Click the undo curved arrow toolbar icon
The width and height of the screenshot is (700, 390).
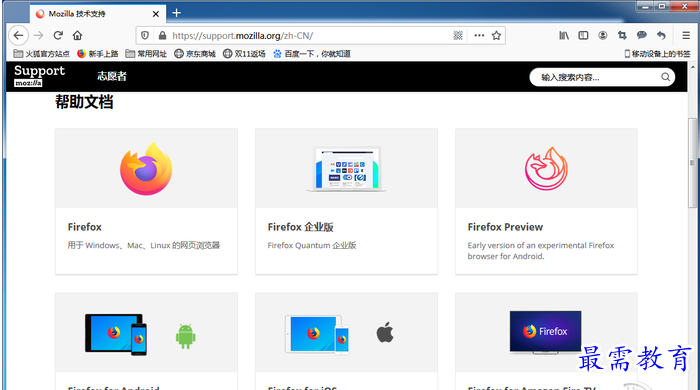[x=661, y=35]
